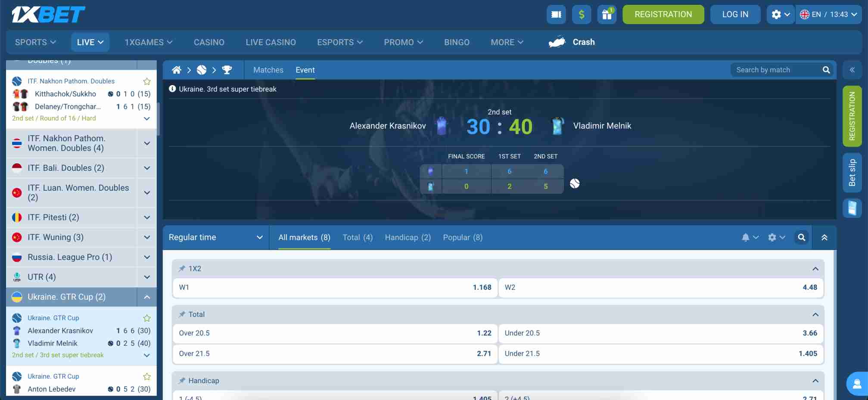Screen dimensions: 868x400
Task: Bet on Under 21.5 at 1.405
Action: pyautogui.click(x=661, y=353)
